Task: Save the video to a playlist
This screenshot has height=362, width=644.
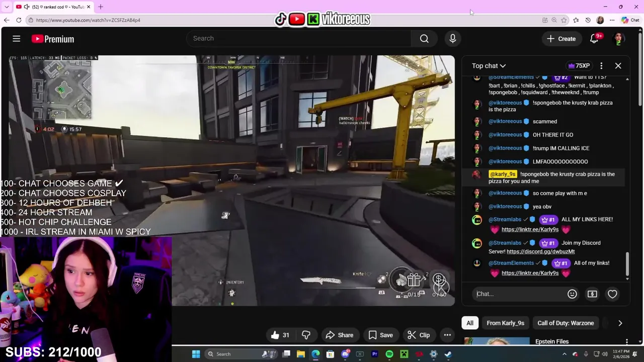Action: click(x=380, y=335)
